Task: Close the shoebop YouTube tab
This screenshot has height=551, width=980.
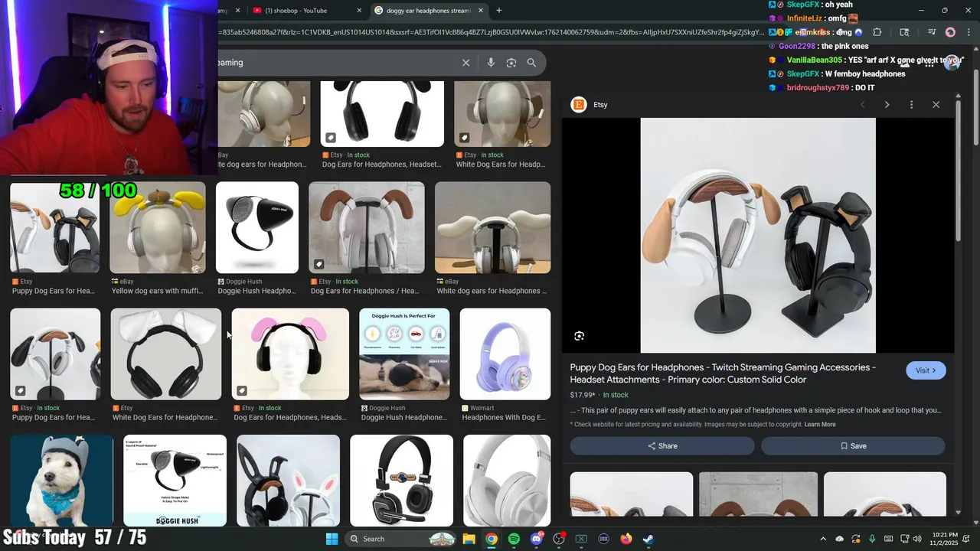Action: coord(359,11)
